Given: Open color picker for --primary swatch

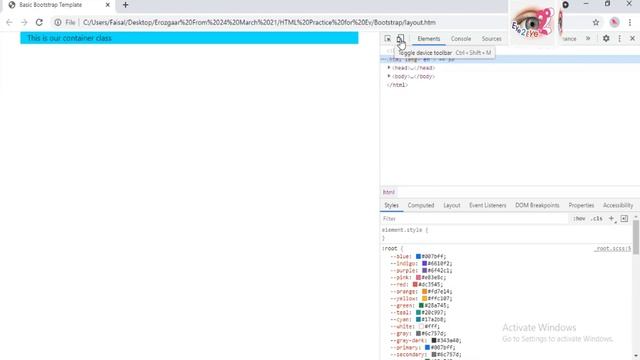Looking at the screenshot, I should pos(427,347).
